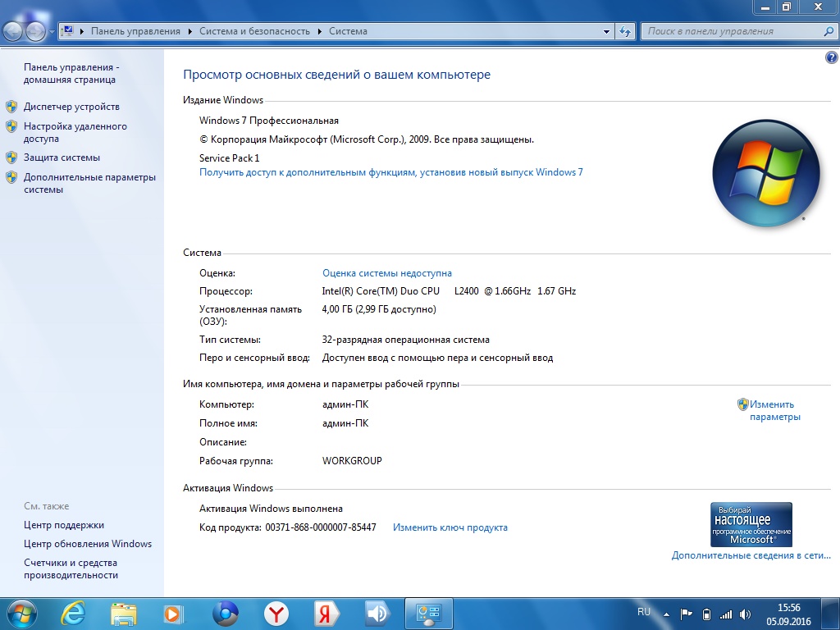Open Панель управления - домашняя страница link
The width and height of the screenshot is (840, 630).
(71, 73)
